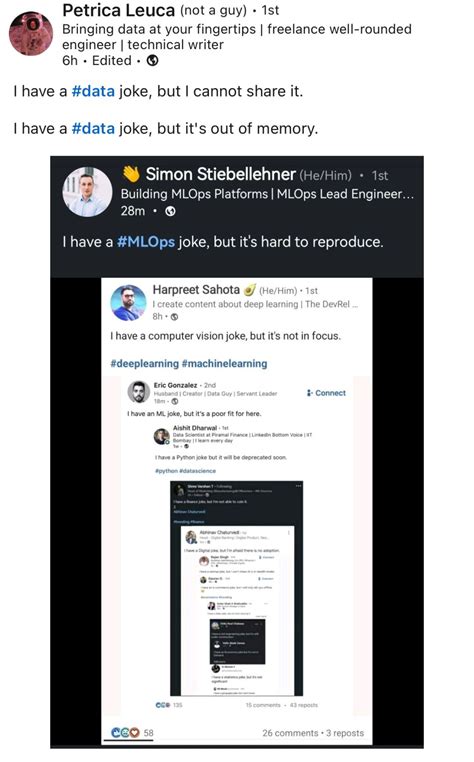
Task: Open nested dark screenshot thumbnail
Action: (x=236, y=589)
